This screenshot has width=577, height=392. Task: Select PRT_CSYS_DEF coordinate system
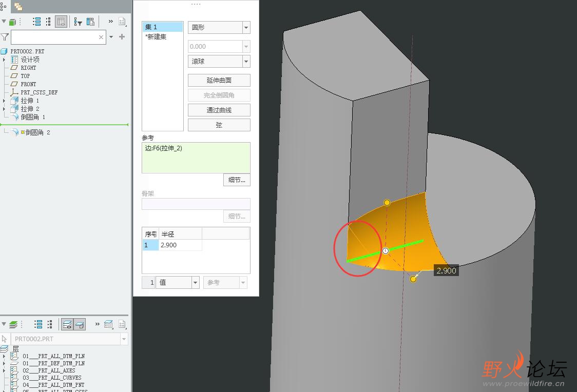point(39,92)
